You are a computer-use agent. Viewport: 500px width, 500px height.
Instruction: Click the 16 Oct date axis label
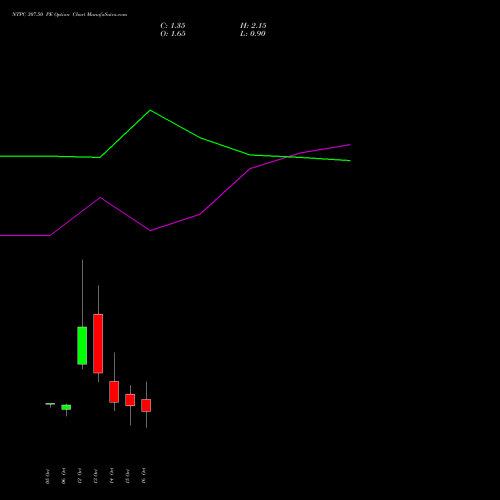tap(144, 476)
